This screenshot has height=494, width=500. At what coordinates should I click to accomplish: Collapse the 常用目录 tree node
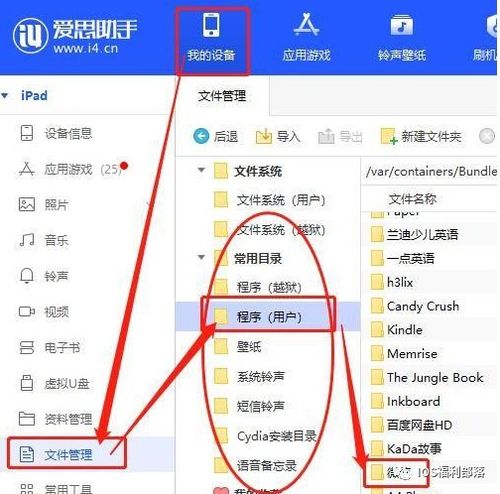[x=201, y=257]
